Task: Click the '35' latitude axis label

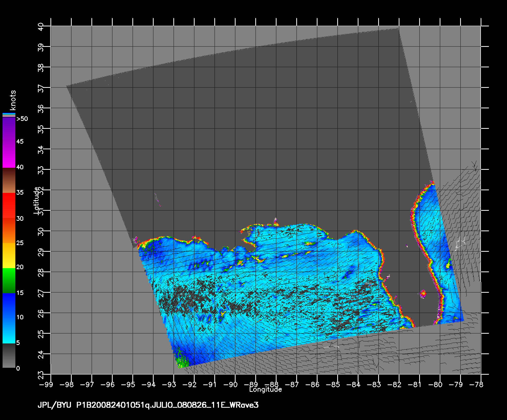Action: coord(41,130)
